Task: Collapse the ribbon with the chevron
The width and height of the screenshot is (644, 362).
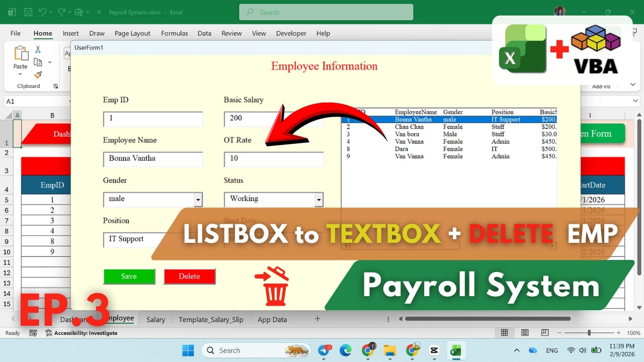Action: [633, 84]
